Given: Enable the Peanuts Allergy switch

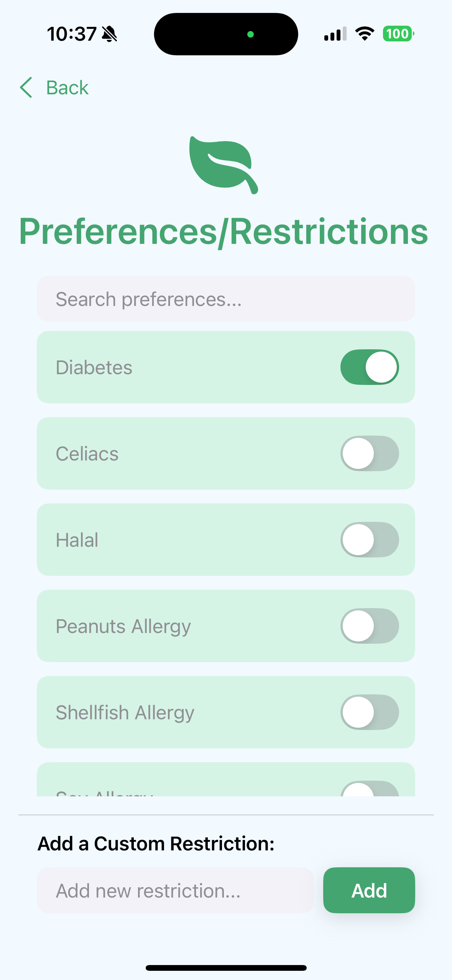Looking at the screenshot, I should click(370, 626).
